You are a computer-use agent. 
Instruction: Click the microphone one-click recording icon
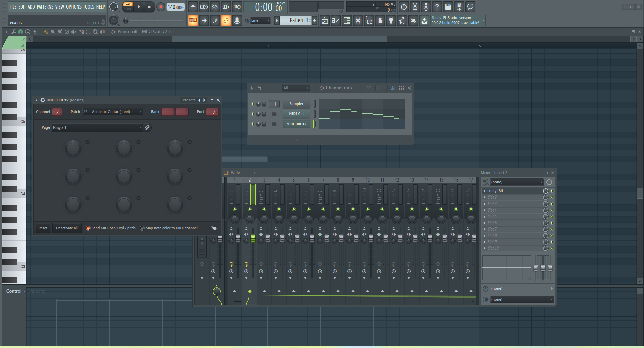(426, 7)
